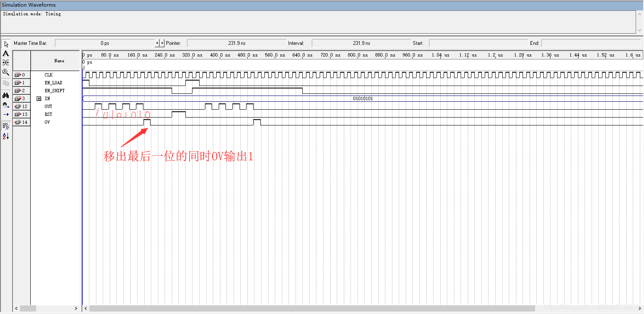The width and height of the screenshot is (644, 314).
Task: Click the 160.0 ns ruler mark
Action: pyautogui.click(x=138, y=55)
